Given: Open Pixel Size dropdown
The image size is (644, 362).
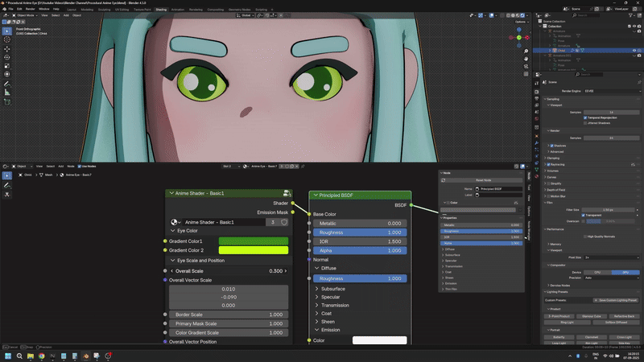Looking at the screenshot, I should tap(612, 257).
